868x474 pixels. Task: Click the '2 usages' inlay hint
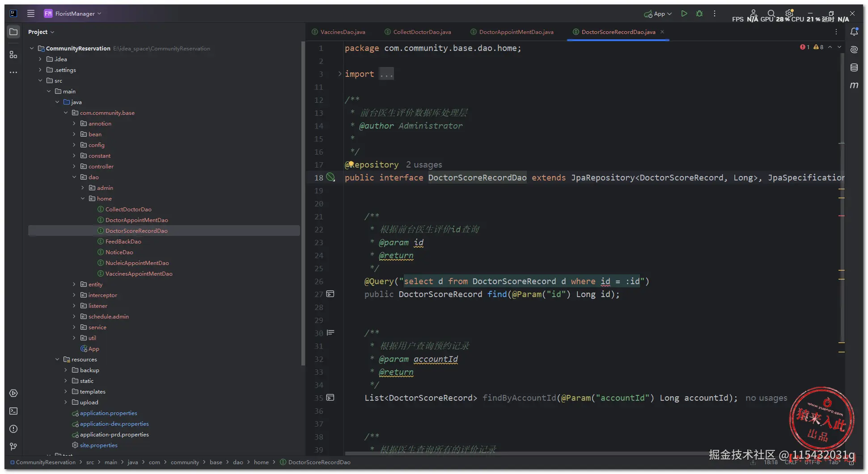click(424, 165)
